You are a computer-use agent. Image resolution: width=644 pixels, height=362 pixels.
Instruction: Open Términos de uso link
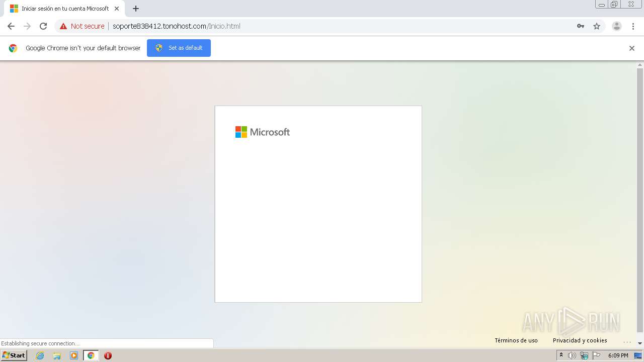click(516, 340)
